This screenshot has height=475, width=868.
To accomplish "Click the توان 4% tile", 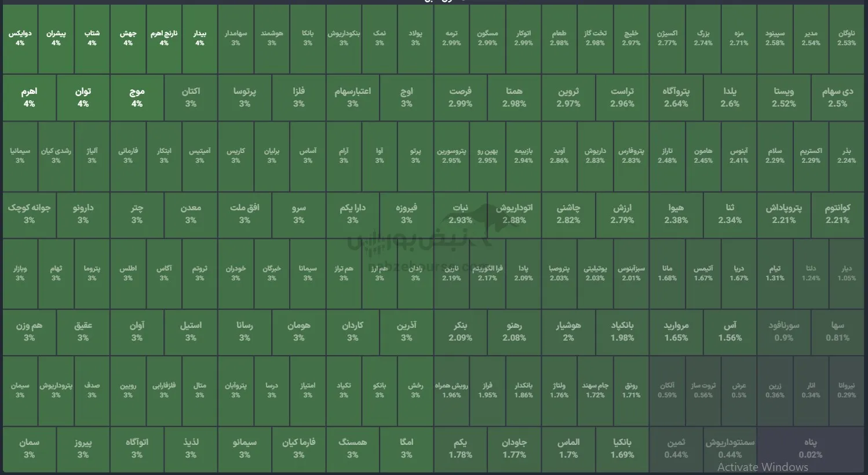I will pos(83,97).
